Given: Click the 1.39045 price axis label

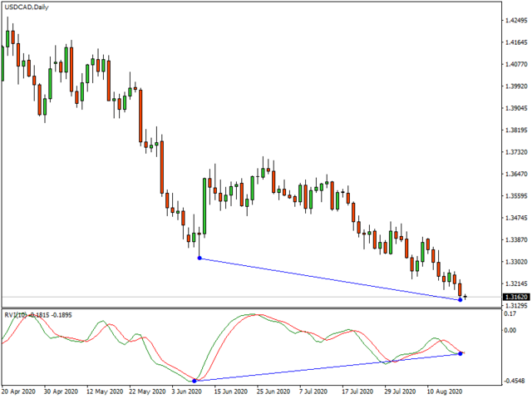Looking at the screenshot, I should point(516,108).
